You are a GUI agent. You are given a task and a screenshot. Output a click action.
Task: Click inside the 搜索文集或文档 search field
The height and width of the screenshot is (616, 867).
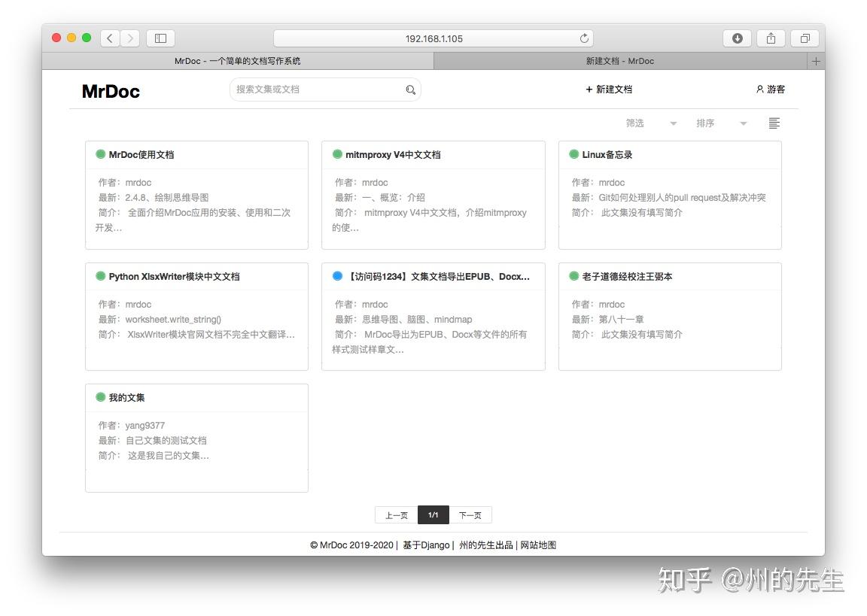[x=316, y=90]
